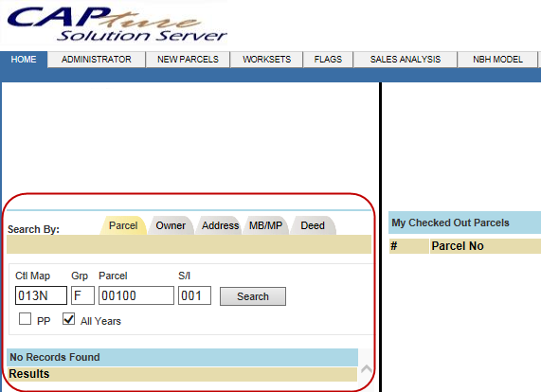541x392 pixels.
Task: Choose the Deed search tab
Action: (313, 225)
